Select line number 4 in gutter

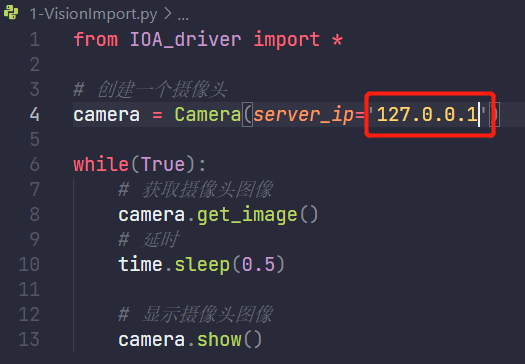point(35,115)
